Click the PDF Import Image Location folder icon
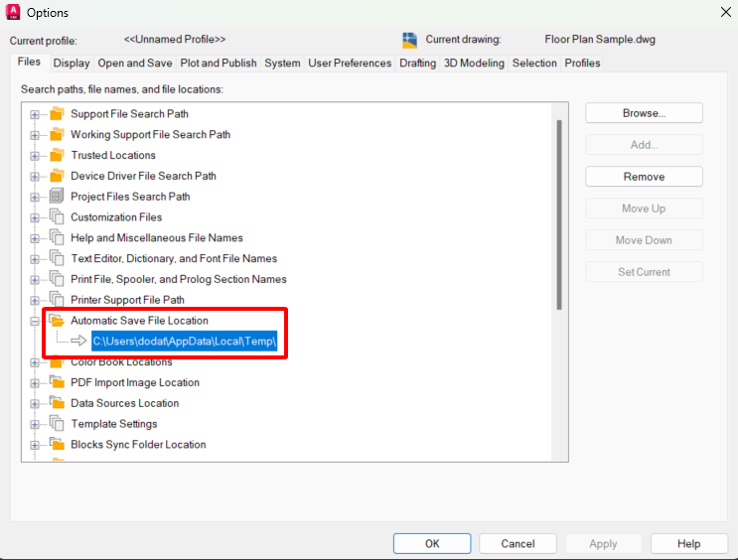 point(57,382)
